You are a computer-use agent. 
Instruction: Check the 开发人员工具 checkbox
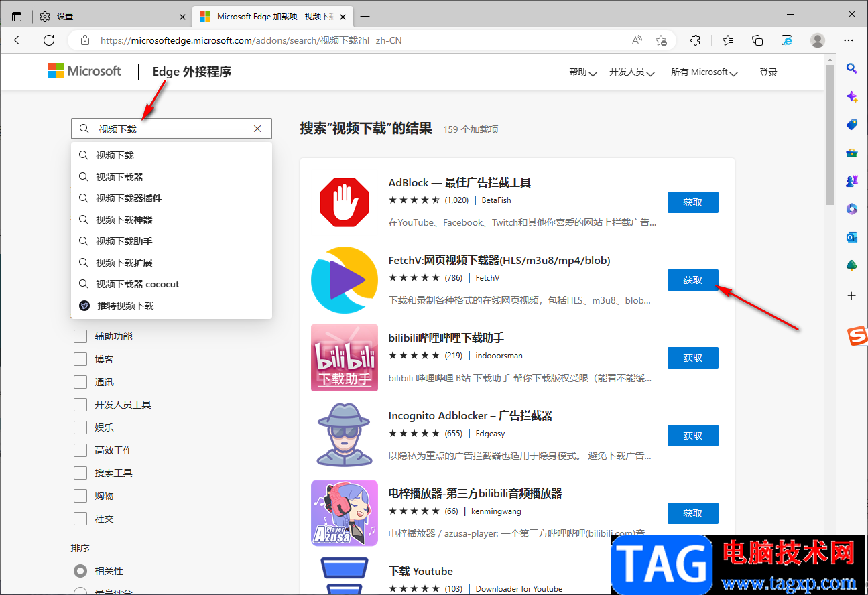[x=80, y=405]
